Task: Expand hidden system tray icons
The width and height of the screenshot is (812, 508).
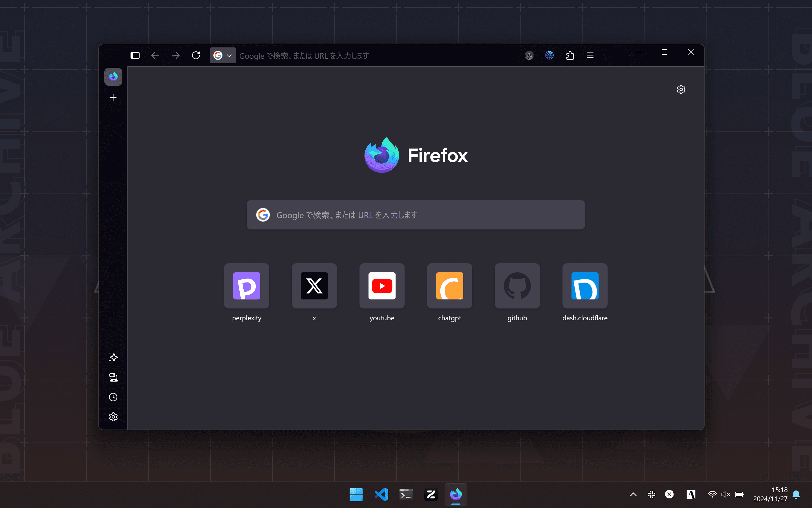Action: coord(634,494)
